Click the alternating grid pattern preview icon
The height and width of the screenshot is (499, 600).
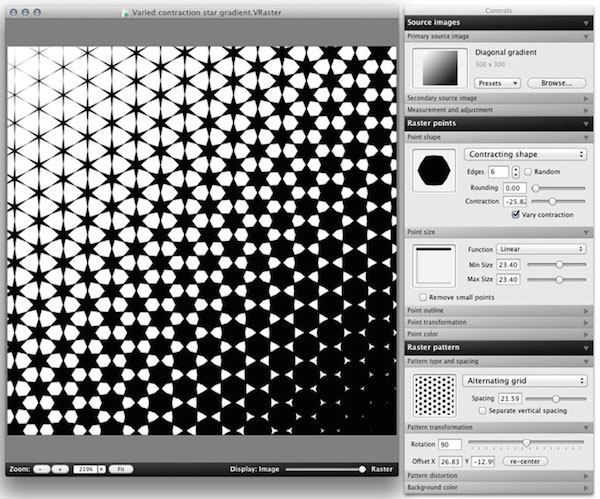(435, 393)
